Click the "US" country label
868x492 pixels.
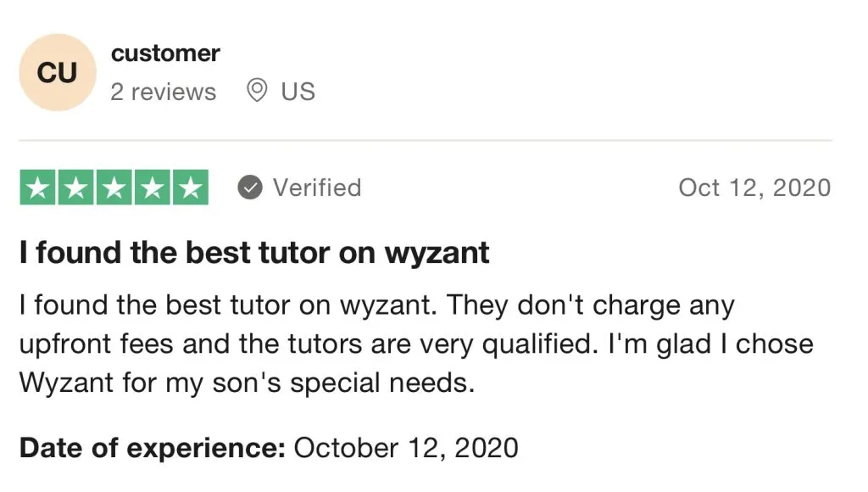point(298,92)
